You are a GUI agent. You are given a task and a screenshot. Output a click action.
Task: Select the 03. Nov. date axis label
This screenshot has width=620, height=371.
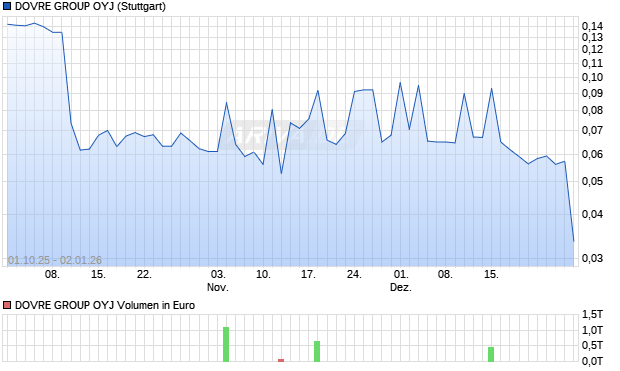[218, 280]
